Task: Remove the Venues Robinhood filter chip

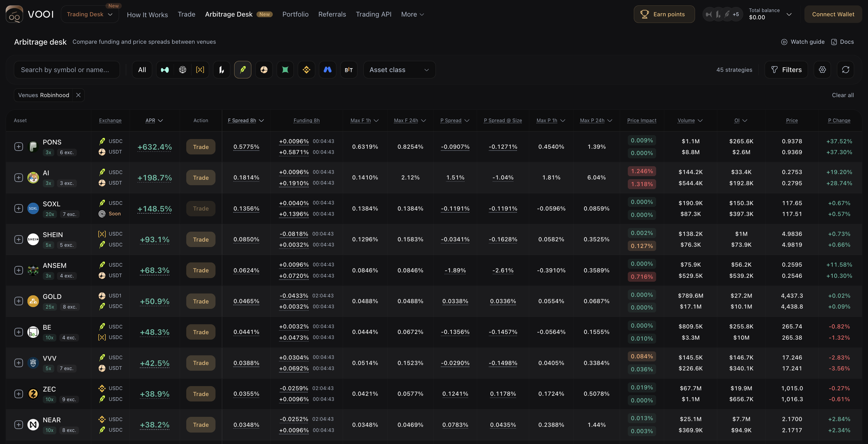Action: (x=78, y=95)
